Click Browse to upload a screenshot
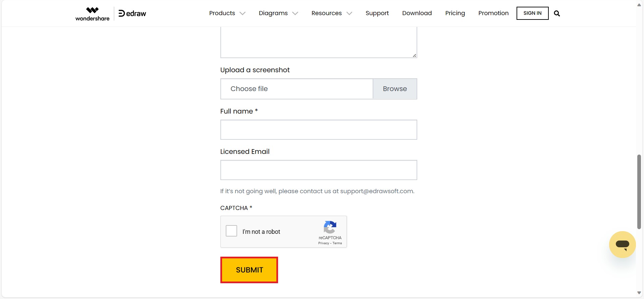The image size is (644, 299). pyautogui.click(x=395, y=89)
